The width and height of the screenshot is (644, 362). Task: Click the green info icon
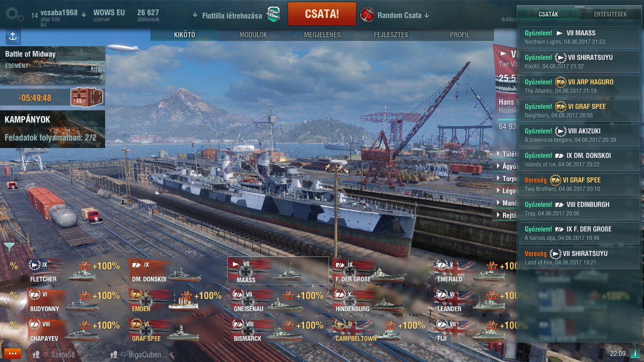click(x=635, y=354)
